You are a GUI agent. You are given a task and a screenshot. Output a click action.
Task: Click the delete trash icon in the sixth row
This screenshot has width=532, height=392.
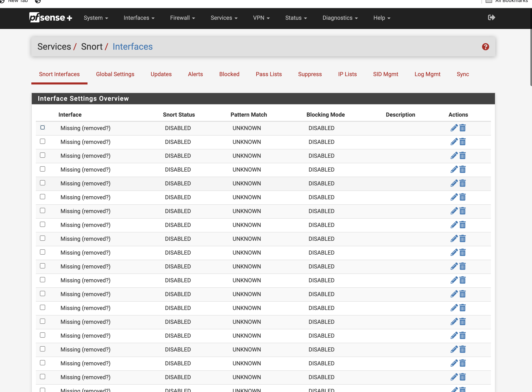coord(462,197)
